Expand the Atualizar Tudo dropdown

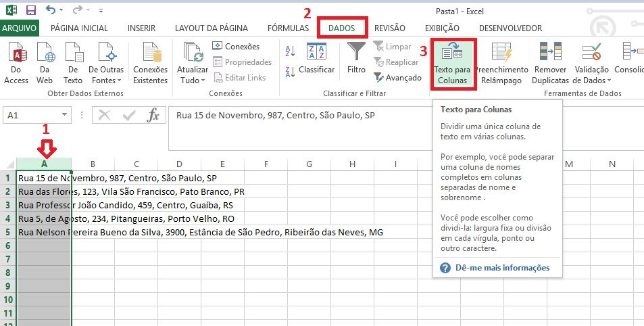(192, 80)
